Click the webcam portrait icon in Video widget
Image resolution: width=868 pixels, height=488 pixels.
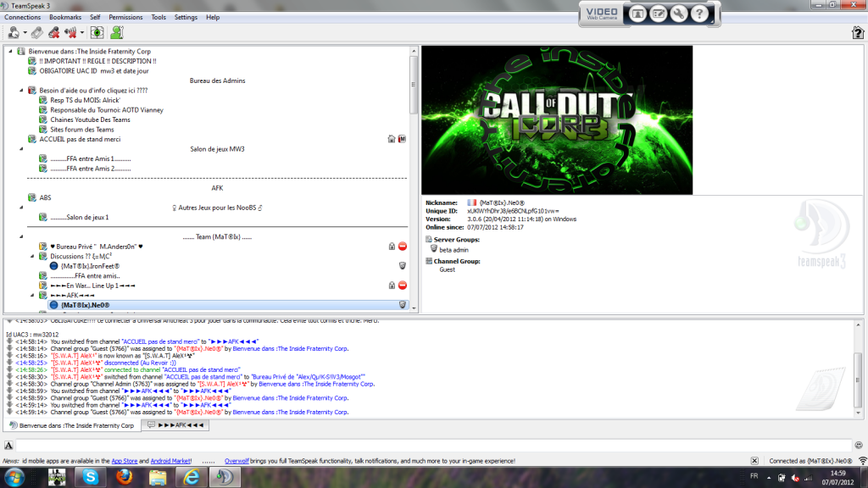point(637,14)
